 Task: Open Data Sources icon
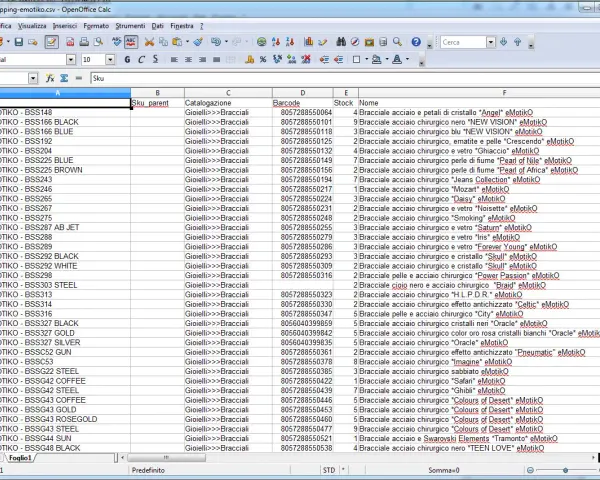tap(383, 42)
